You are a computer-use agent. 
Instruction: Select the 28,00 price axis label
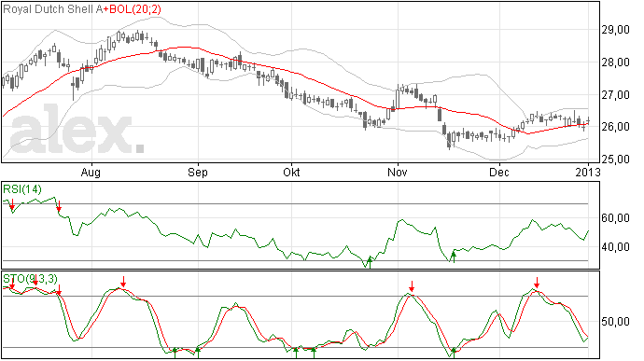tap(615, 62)
